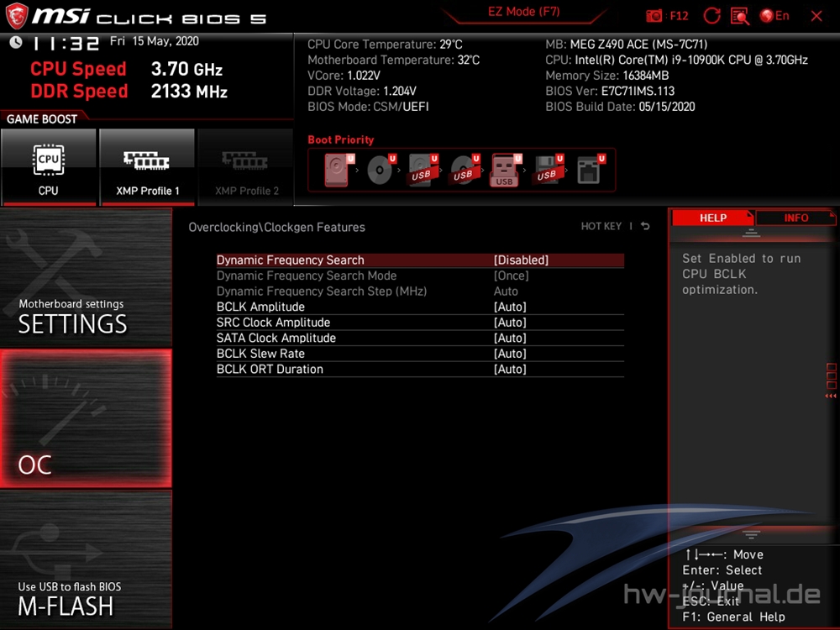Image resolution: width=840 pixels, height=630 pixels.
Task: Select the USB floppy boot device icon
Action: pos(548,170)
